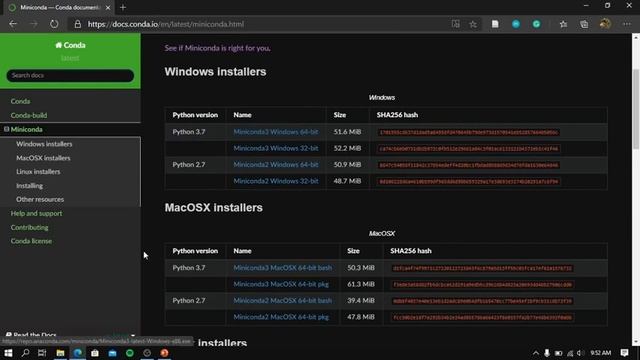
Task: Download Miniconda3 Windows 32-bit installer
Action: pyautogui.click(x=276, y=148)
